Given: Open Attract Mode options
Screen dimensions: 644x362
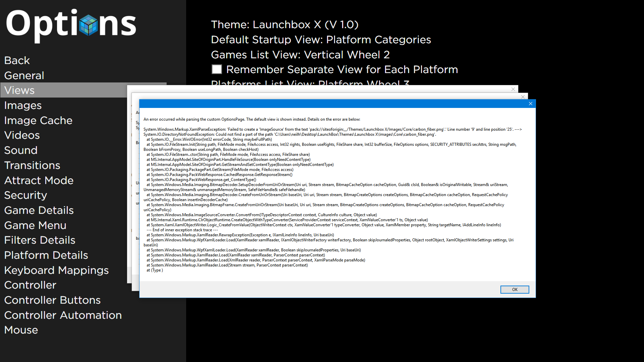Looking at the screenshot, I should (x=39, y=180).
